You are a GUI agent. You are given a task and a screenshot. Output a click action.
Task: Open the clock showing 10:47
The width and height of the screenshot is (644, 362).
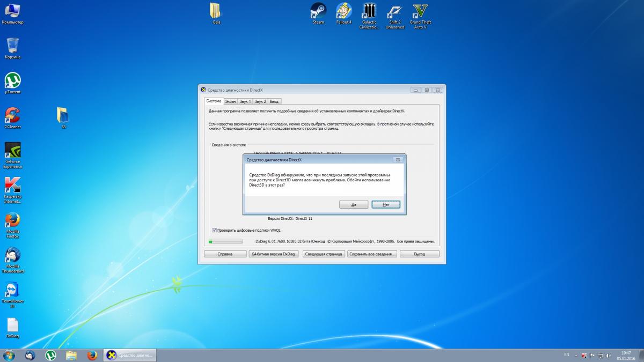pyautogui.click(x=626, y=355)
